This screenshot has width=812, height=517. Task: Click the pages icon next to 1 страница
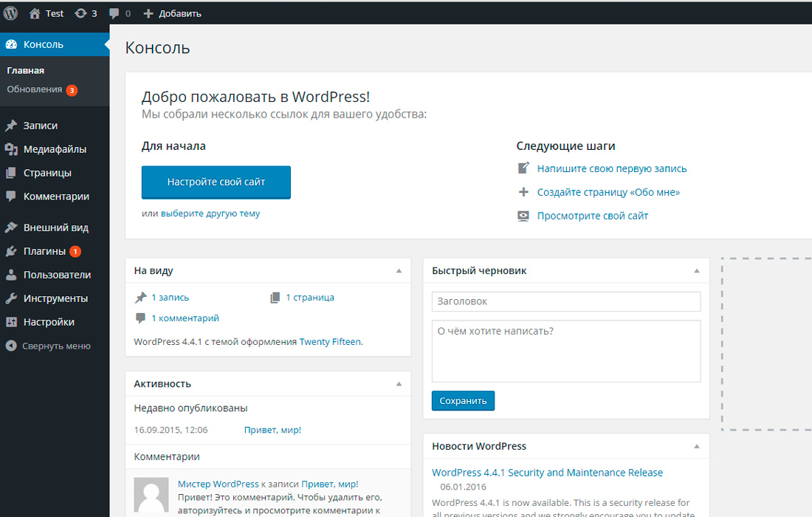click(275, 298)
